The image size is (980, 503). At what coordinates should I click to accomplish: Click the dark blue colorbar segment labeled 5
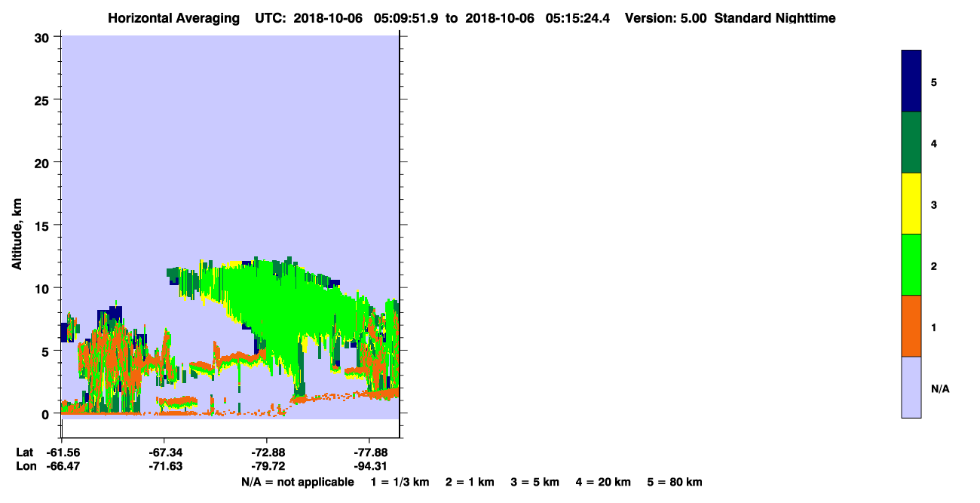(x=911, y=81)
